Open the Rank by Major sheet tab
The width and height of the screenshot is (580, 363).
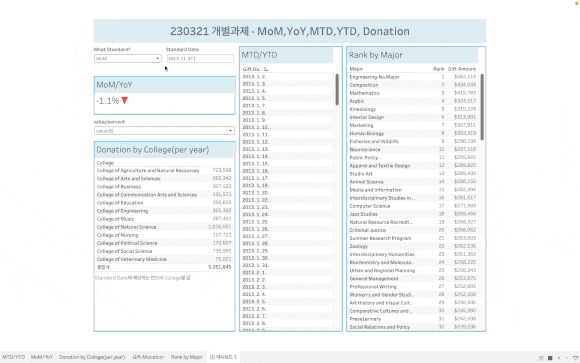point(186,357)
